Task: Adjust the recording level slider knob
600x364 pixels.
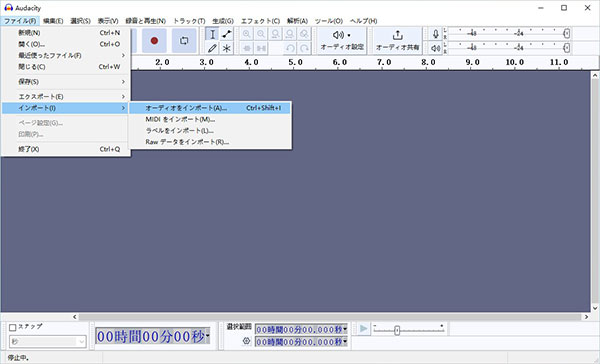Action: (x=567, y=34)
